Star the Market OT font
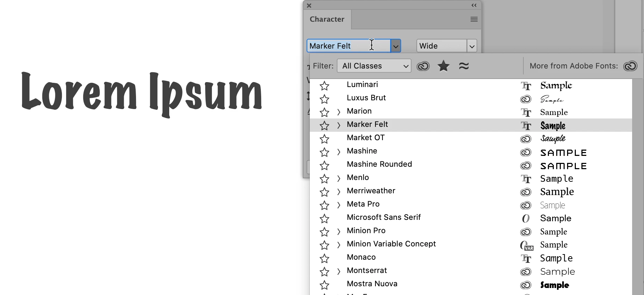This screenshot has width=644, height=295. (324, 139)
